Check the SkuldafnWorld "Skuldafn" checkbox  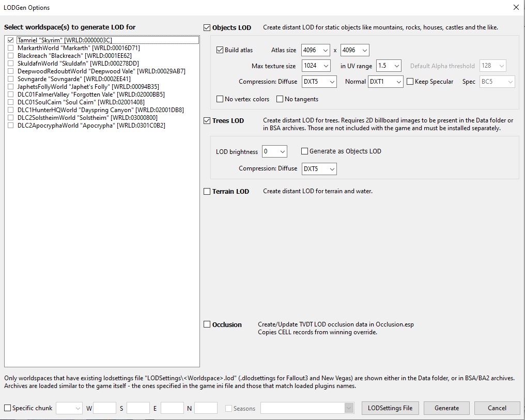pos(11,63)
